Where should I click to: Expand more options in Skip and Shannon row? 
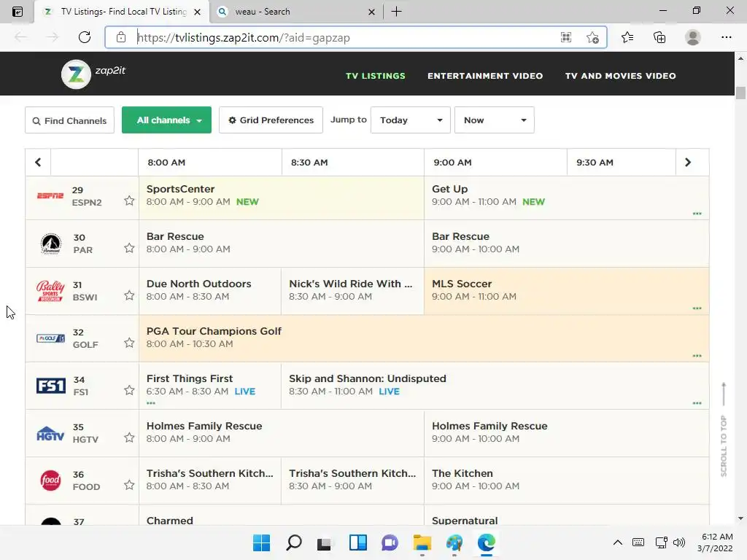point(697,402)
